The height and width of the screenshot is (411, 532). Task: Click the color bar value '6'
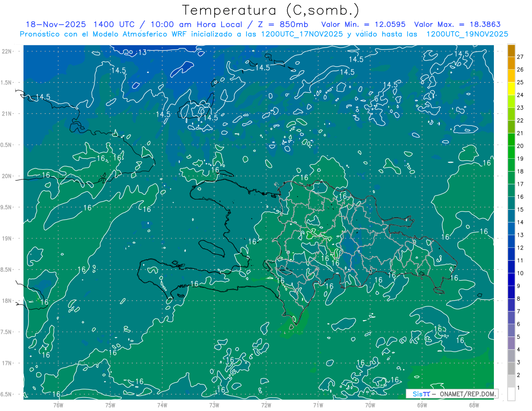pyautogui.click(x=519, y=325)
